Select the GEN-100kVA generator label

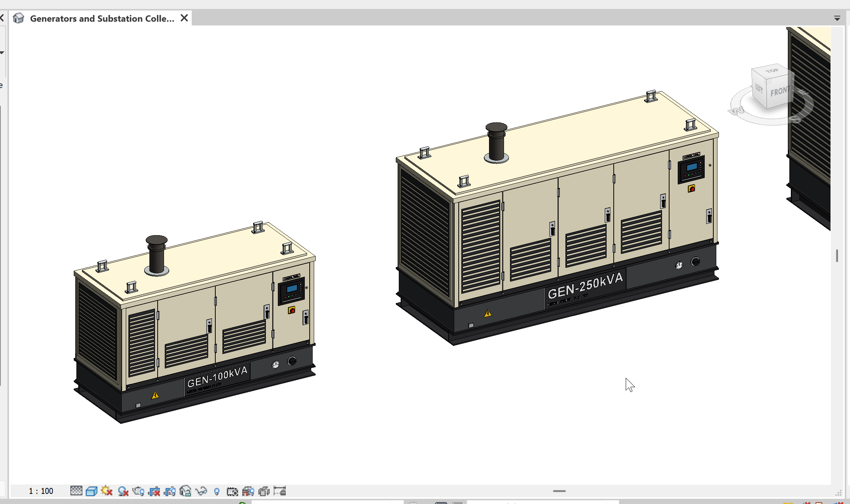tap(217, 377)
